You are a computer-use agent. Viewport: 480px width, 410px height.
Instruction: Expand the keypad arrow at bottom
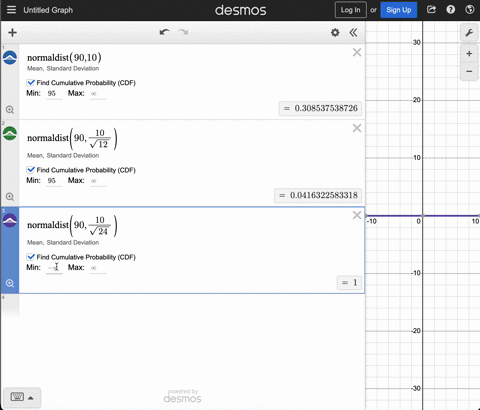tap(31, 398)
